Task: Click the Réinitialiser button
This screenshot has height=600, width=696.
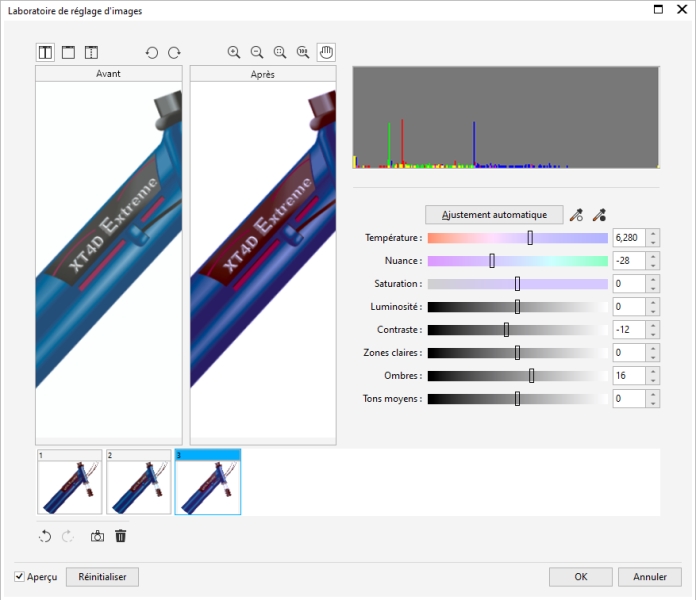Action: point(102,577)
